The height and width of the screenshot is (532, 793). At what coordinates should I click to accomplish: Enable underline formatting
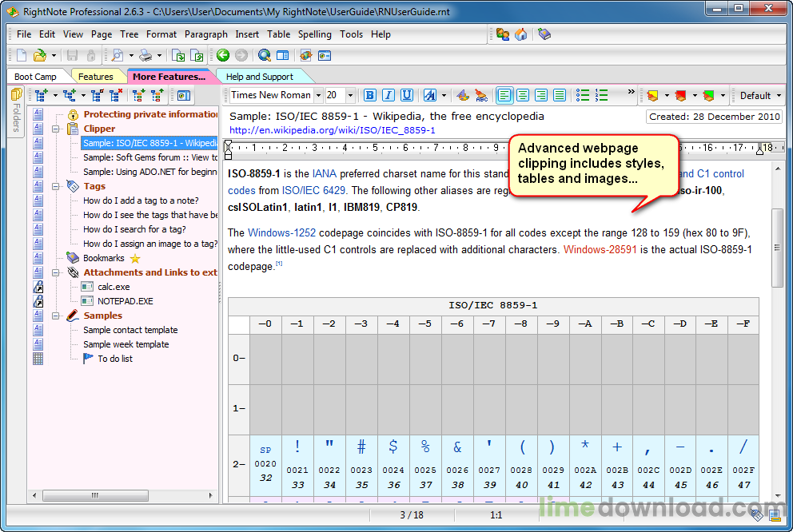click(x=407, y=95)
